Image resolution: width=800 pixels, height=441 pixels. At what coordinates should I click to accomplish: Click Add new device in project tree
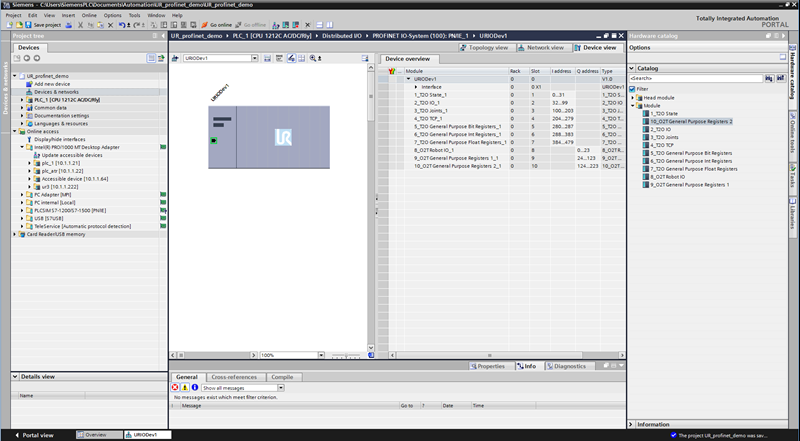pos(51,84)
